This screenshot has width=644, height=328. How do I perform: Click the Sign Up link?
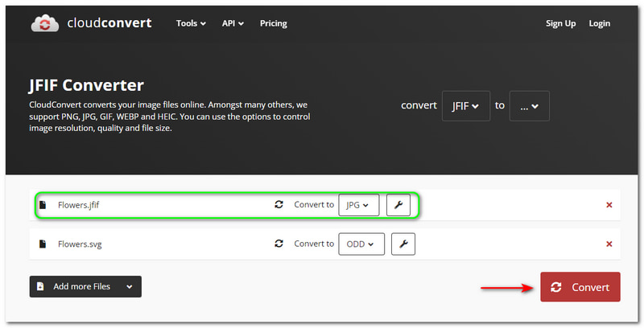[560, 23]
